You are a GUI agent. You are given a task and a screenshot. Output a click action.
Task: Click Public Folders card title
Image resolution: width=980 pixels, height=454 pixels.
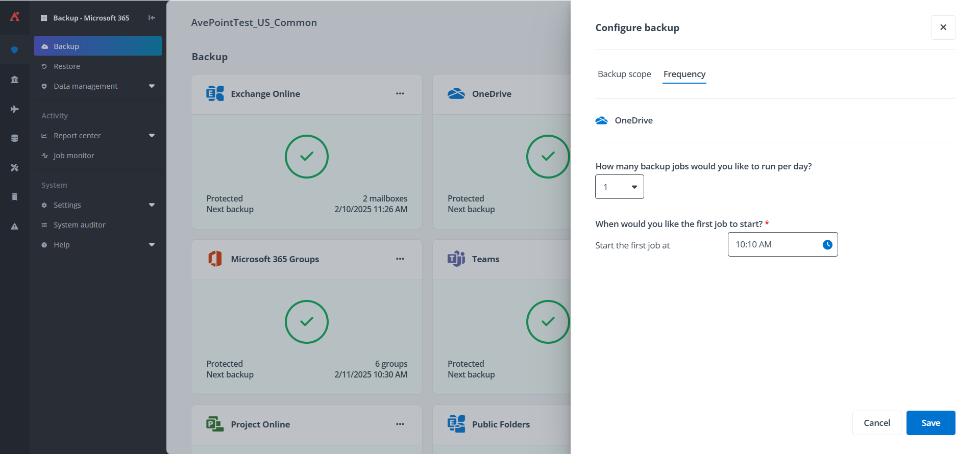501,424
